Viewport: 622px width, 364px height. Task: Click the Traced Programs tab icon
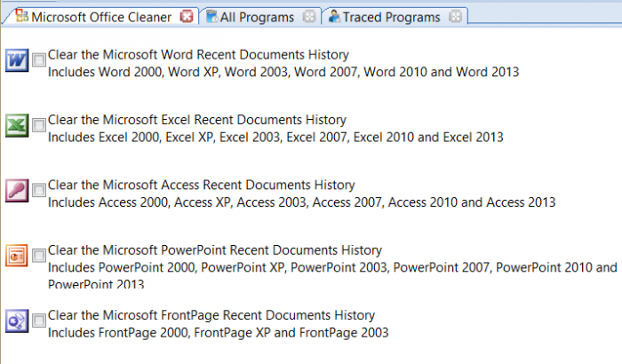pyautogui.click(x=334, y=16)
